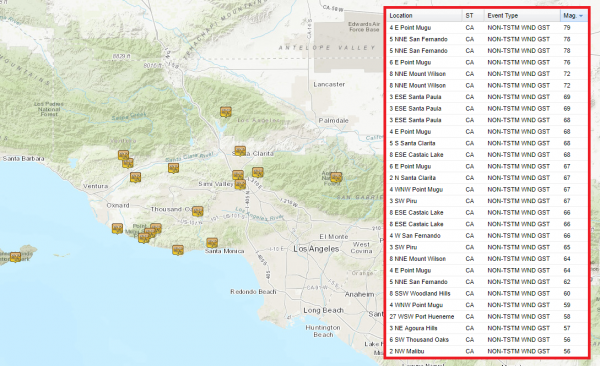The image size is (600, 366).
Task: Click the marker along Santa Clara River near Piru
Action: coord(173,168)
